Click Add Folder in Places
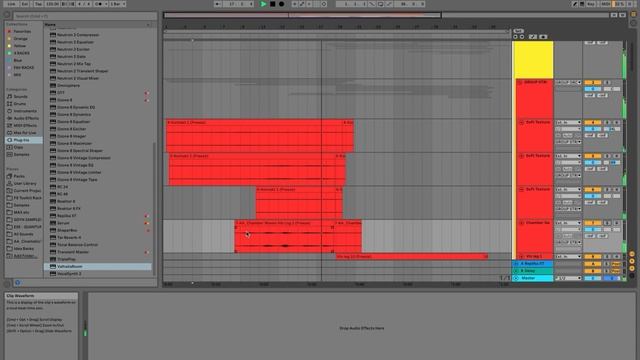This screenshot has height=360, width=640. pyautogui.click(x=24, y=256)
